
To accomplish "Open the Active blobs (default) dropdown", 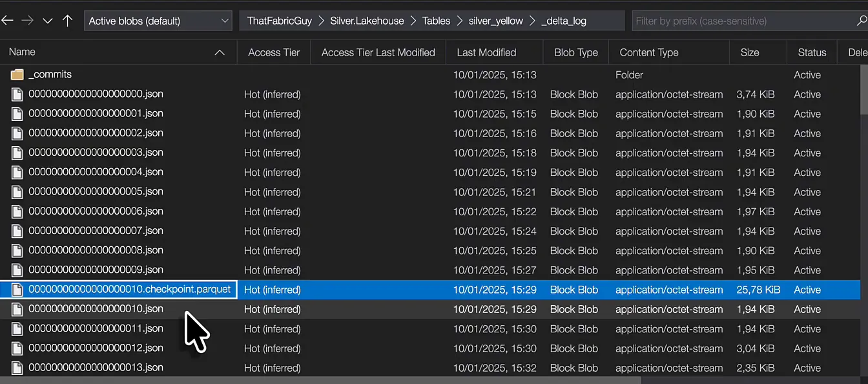I will (158, 21).
